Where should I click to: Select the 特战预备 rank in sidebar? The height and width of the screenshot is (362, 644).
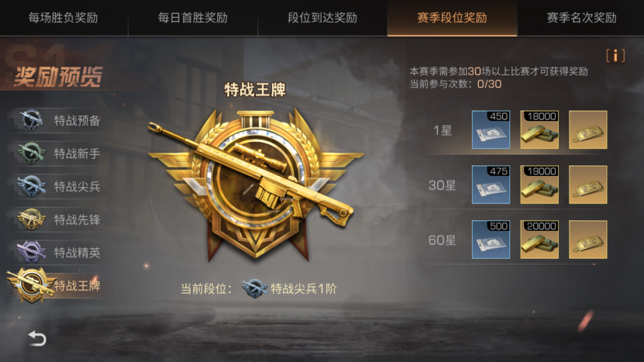(57, 120)
